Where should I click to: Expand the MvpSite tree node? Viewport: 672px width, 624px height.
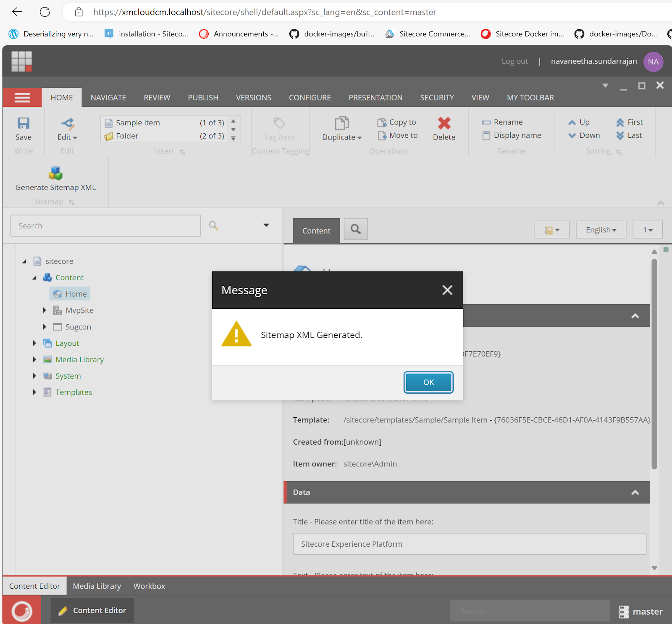click(x=45, y=311)
